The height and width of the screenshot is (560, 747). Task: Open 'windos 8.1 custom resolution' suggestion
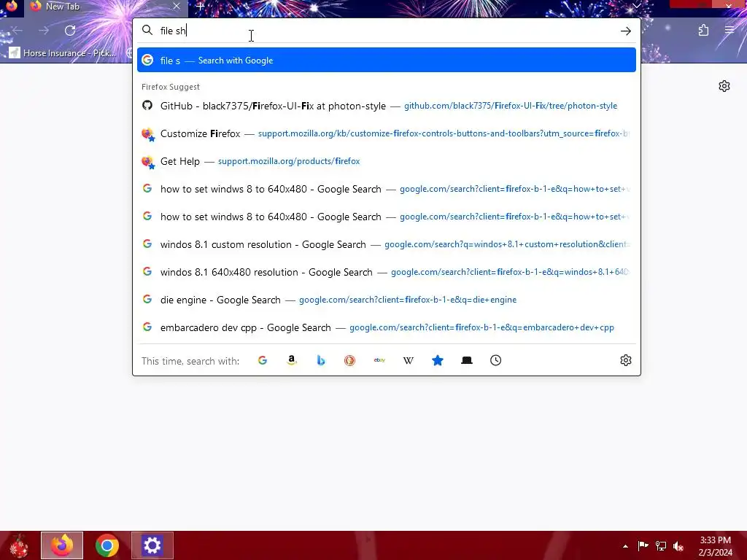coord(387,244)
